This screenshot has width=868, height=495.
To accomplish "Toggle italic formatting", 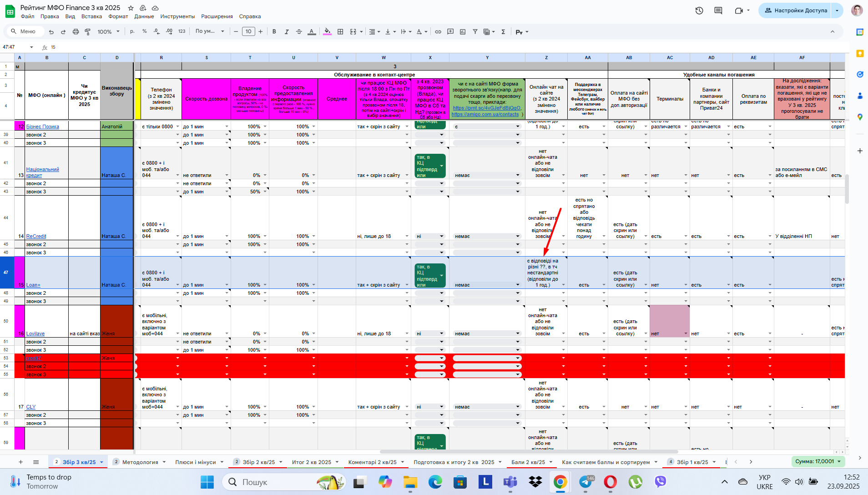I will point(287,32).
